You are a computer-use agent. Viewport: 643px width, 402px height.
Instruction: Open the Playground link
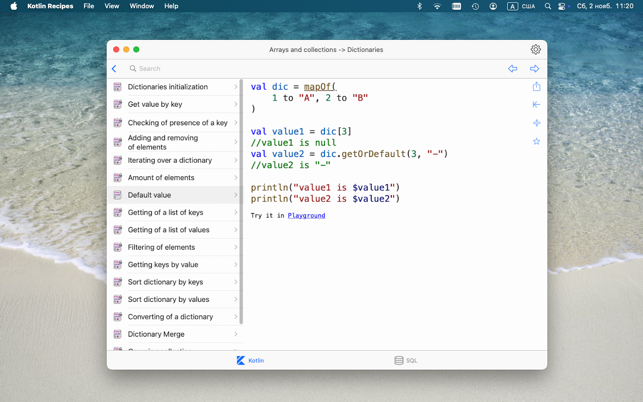306,216
